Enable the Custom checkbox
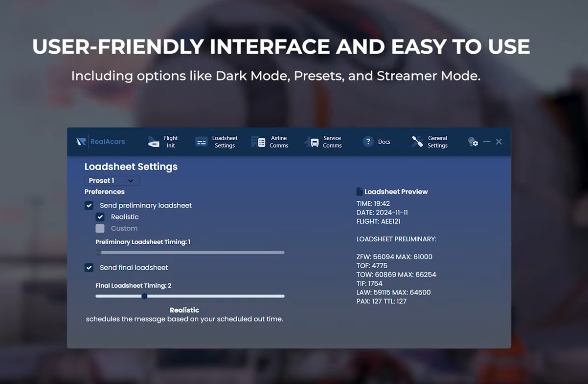This screenshot has width=588, height=384. coord(100,228)
